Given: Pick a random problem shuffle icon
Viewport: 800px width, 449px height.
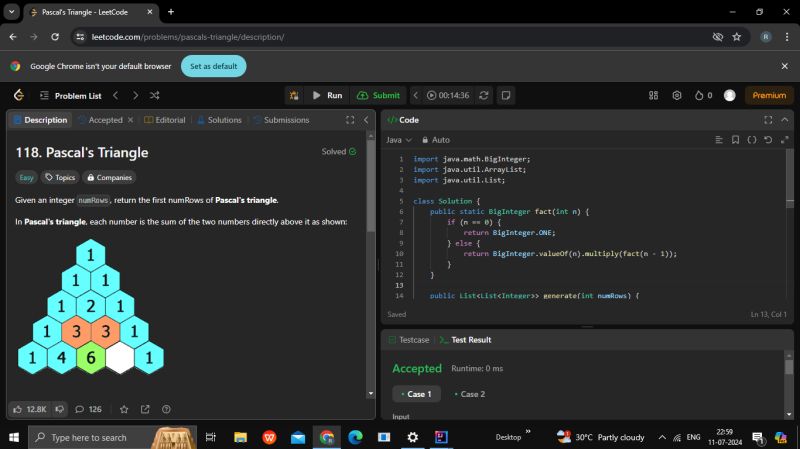Looking at the screenshot, I should [x=155, y=95].
